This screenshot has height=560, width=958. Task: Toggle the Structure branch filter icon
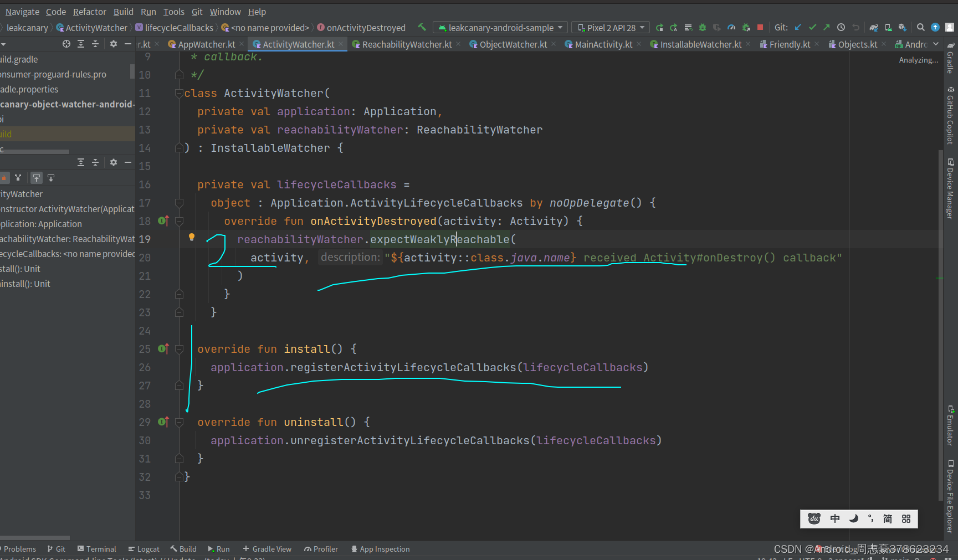18,178
